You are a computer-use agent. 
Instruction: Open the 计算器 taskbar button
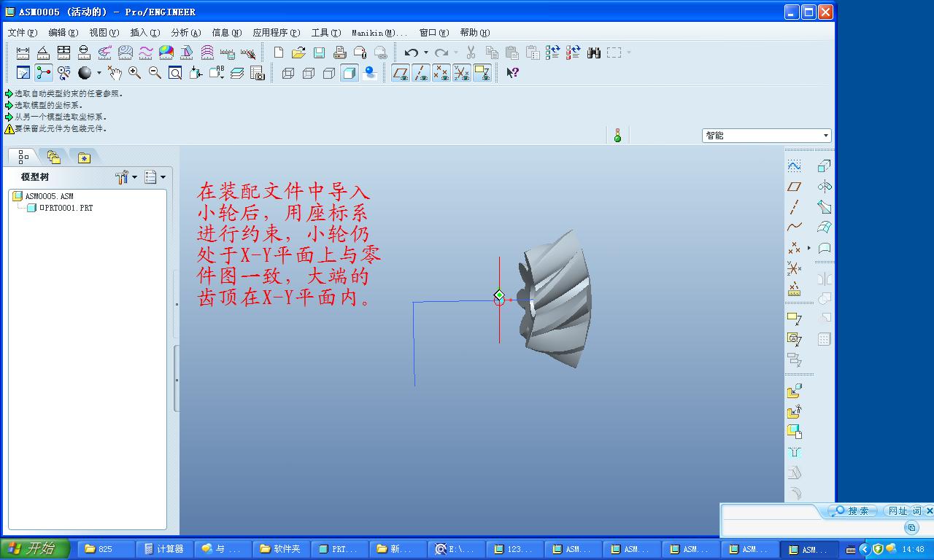[164, 549]
